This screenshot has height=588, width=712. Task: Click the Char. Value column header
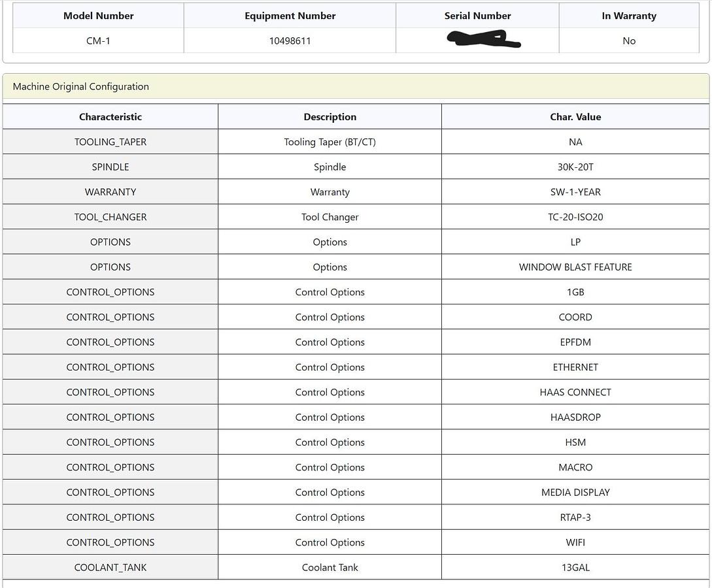(x=575, y=117)
